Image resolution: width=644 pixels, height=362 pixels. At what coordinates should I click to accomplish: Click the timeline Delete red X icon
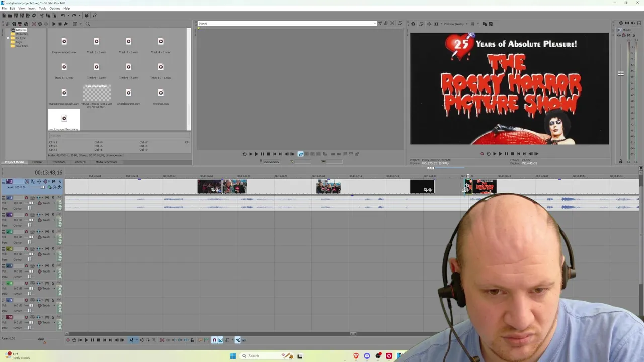coord(162,340)
